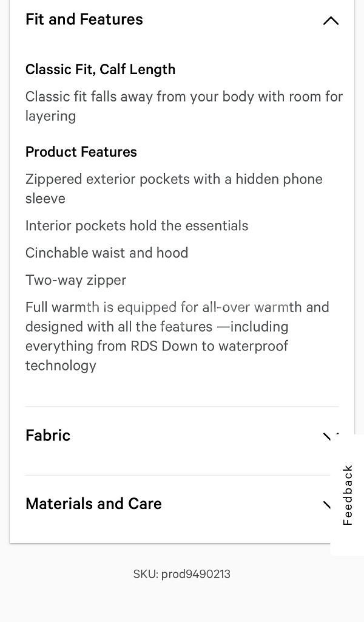Open the Fabric section heading
The height and width of the screenshot is (622, 364).
pos(48,436)
